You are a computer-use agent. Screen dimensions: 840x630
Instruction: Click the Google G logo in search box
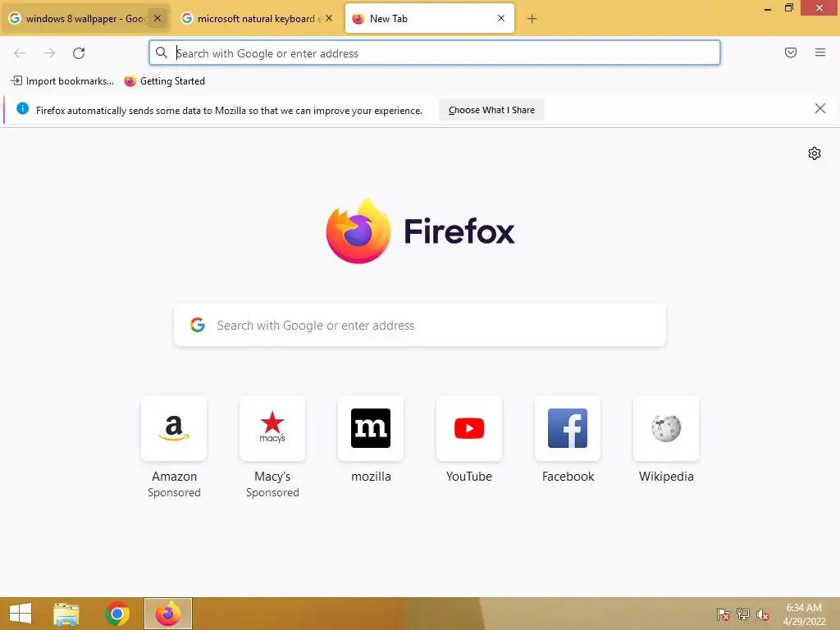coord(198,325)
